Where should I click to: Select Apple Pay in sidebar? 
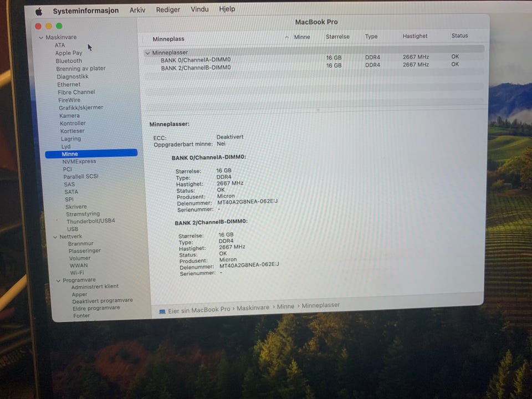pyautogui.click(x=69, y=53)
